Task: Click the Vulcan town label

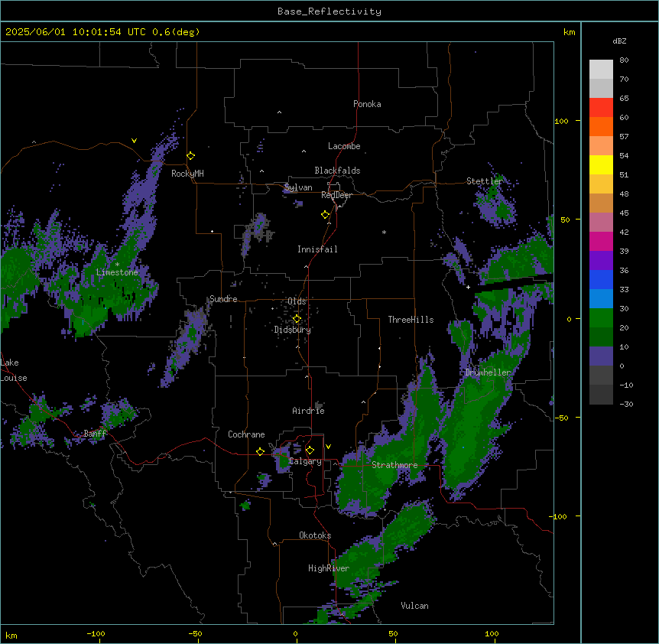Action: 414,606
